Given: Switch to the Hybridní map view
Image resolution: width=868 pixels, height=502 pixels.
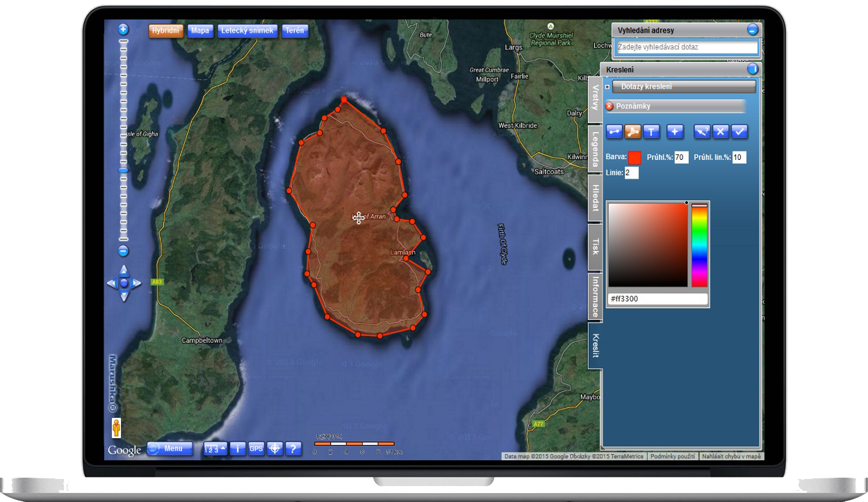Looking at the screenshot, I should 165,31.
